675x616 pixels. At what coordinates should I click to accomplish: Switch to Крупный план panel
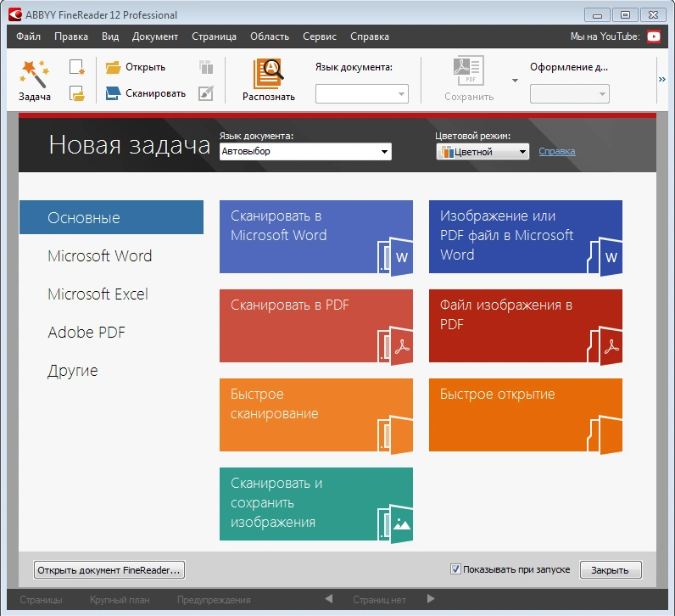click(120, 600)
